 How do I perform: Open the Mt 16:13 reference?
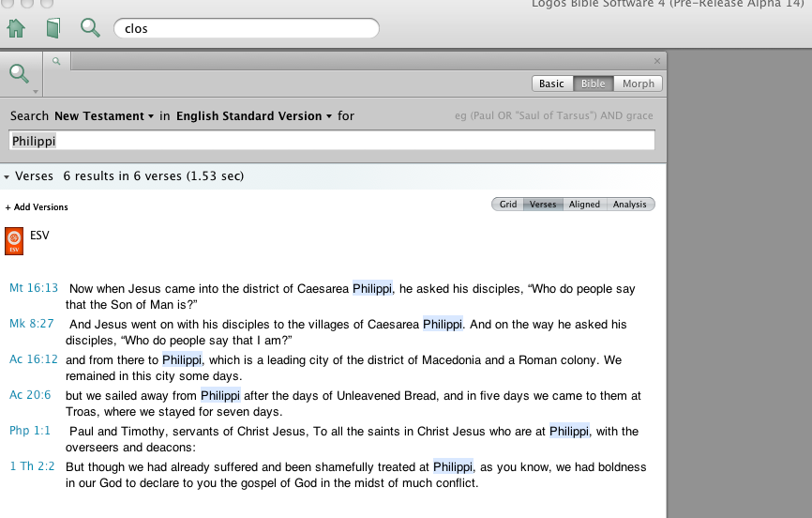click(34, 288)
